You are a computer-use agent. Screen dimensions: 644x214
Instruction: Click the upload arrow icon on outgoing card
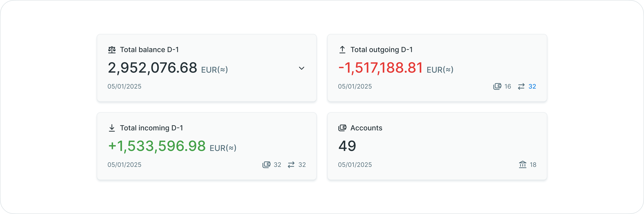[342, 50]
